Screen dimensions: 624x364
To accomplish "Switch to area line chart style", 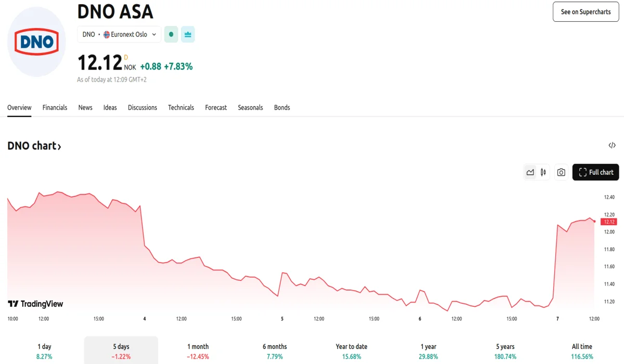I will click(x=530, y=172).
